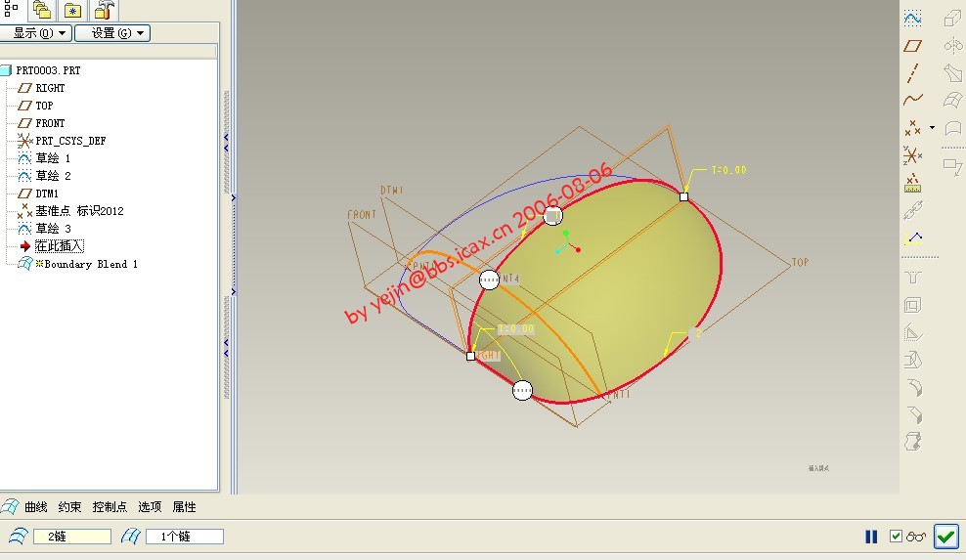Choose the Datum Curve tool
This screenshot has height=560, width=966.
click(912, 99)
